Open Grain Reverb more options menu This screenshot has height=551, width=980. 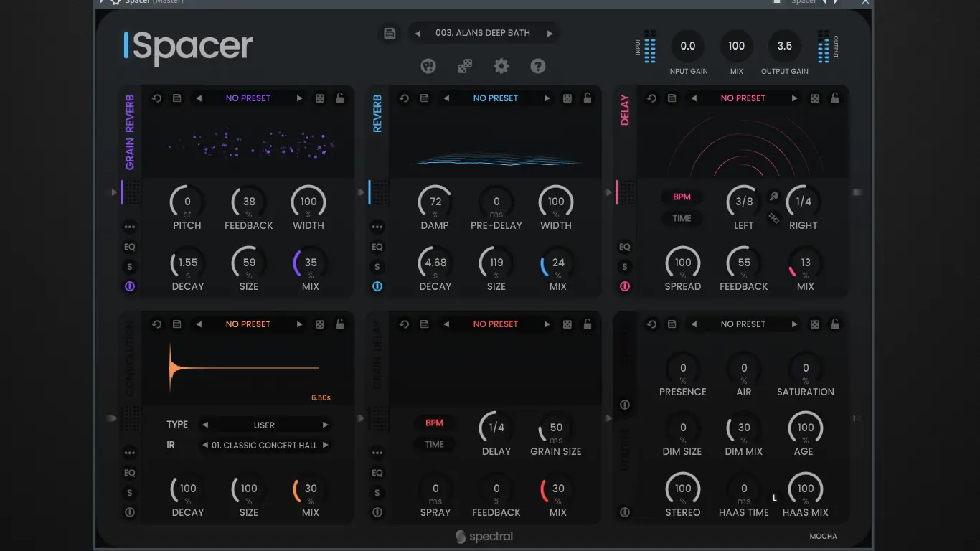(130, 227)
